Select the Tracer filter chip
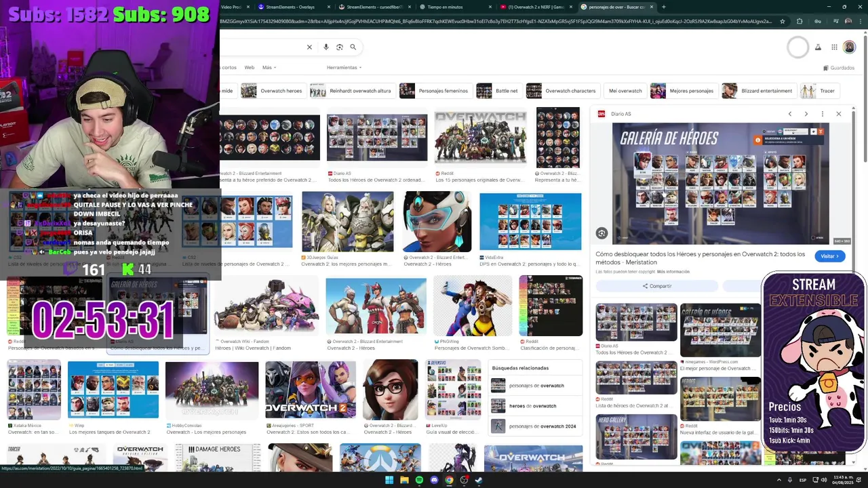The height and width of the screenshot is (488, 868). point(819,91)
